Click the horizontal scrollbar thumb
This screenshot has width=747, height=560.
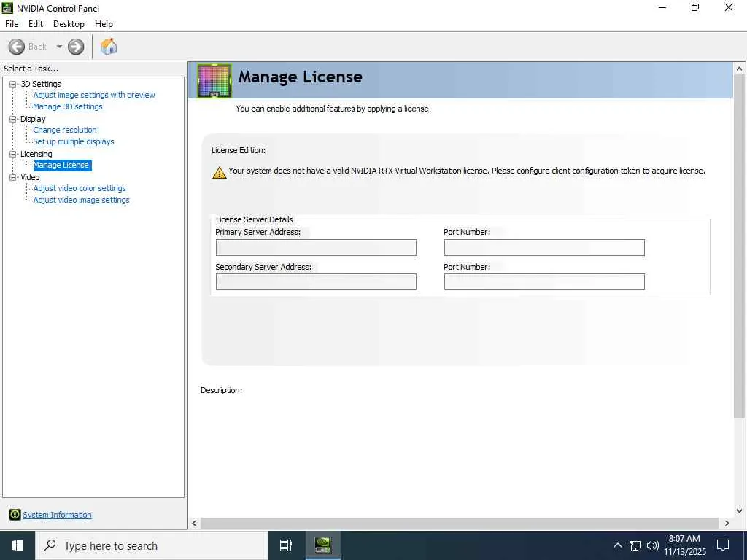coord(460,523)
